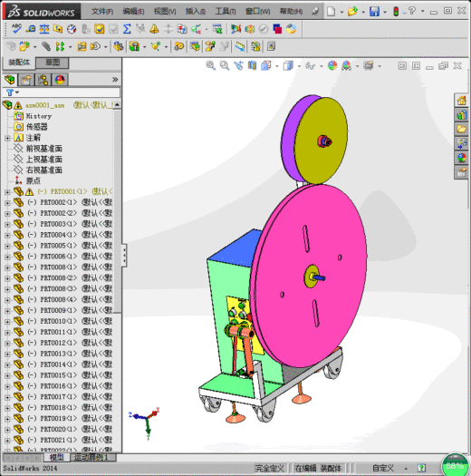Click the SolidWorks Resources home icon

pos(461,100)
